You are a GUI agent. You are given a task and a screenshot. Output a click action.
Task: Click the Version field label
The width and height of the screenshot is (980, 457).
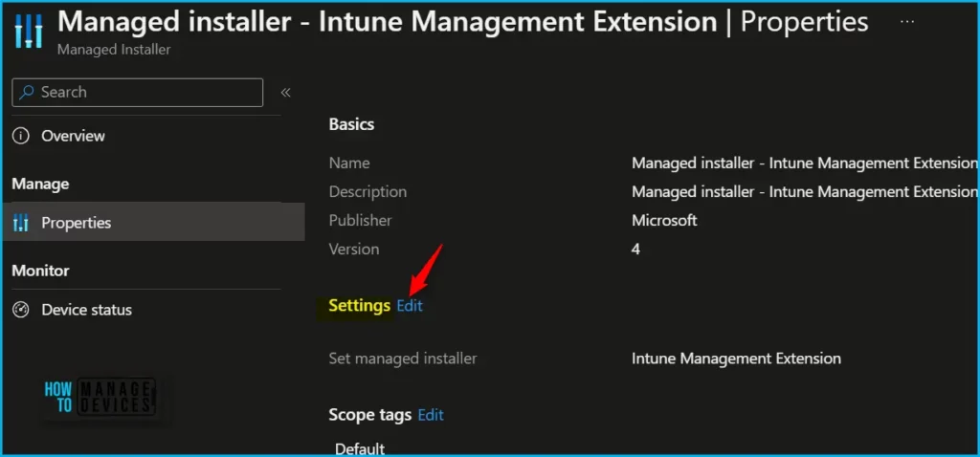point(354,250)
